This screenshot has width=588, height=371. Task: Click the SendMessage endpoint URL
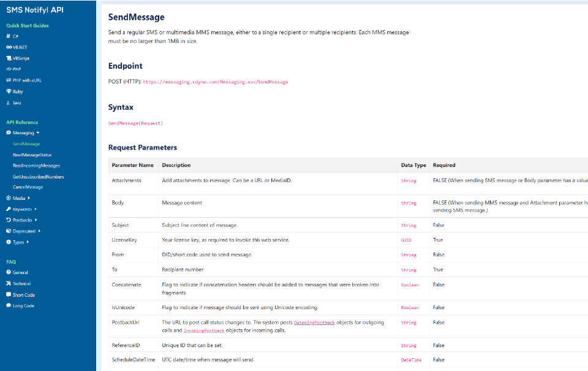216,82
